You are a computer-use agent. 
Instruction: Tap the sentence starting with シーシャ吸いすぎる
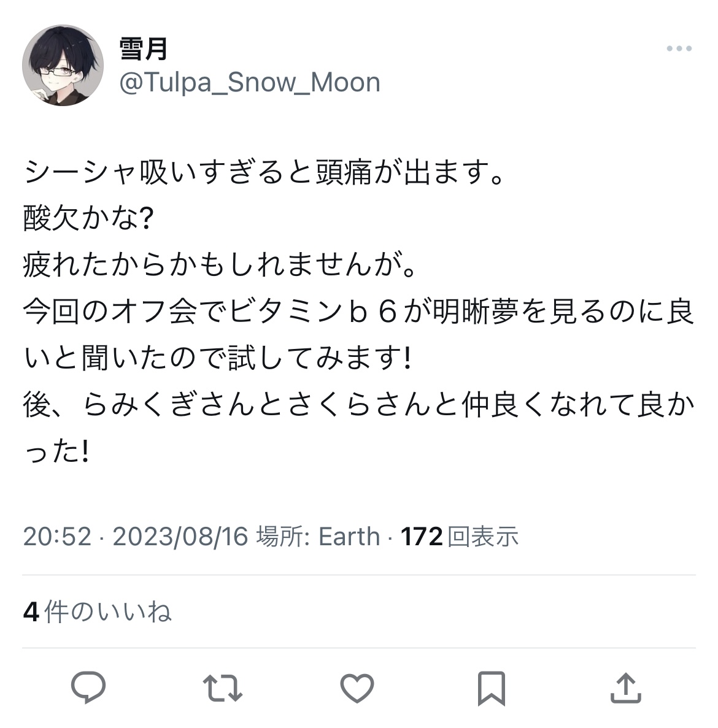(263, 172)
